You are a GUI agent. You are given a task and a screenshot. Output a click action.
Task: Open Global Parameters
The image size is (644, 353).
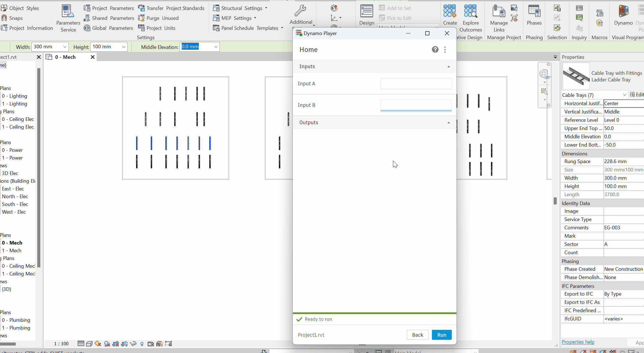(108, 28)
